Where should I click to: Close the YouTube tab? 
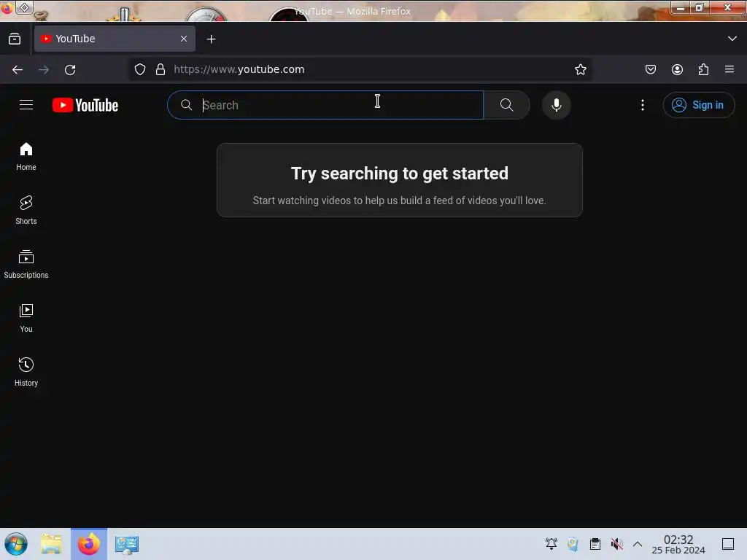tap(184, 39)
